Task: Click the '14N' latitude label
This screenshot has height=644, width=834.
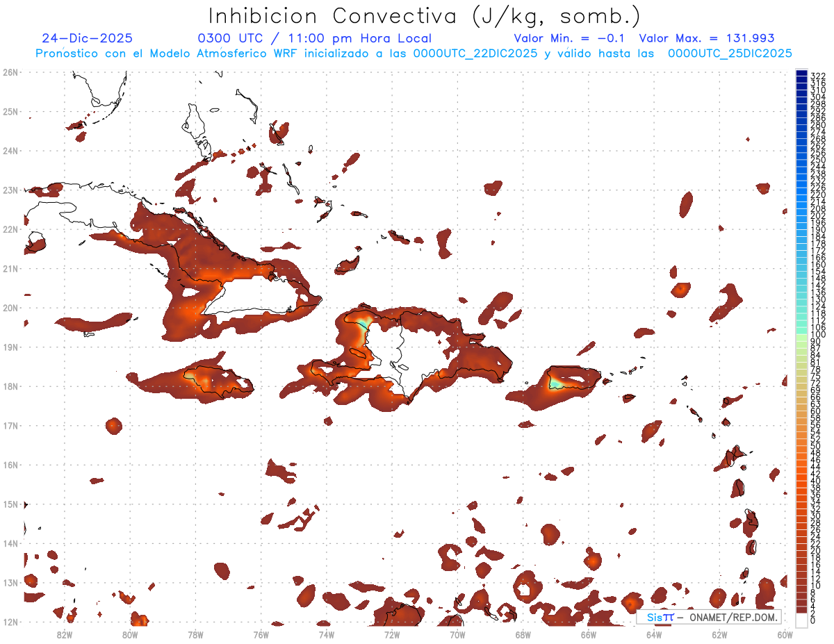Action: pyautogui.click(x=10, y=543)
